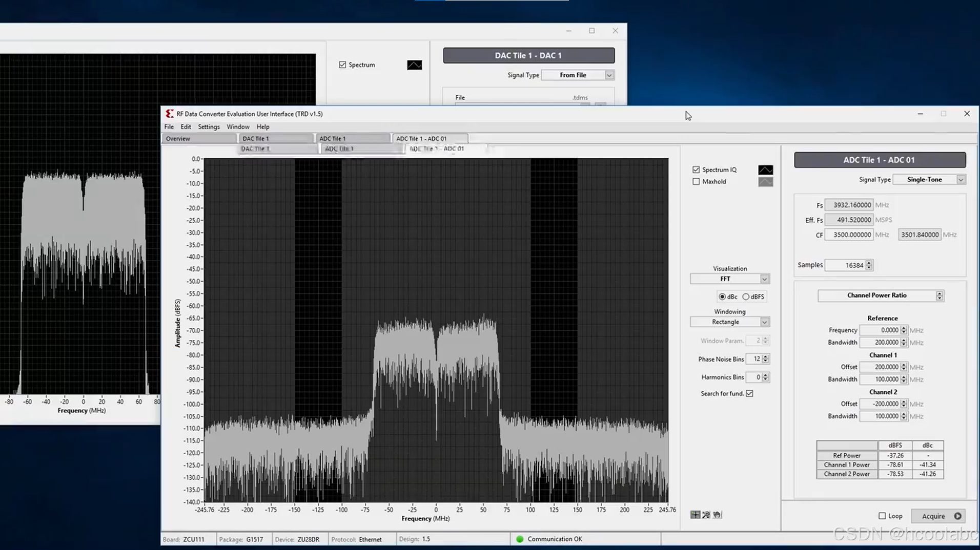Open the Window menu
This screenshot has width=980, height=550.
tap(238, 126)
